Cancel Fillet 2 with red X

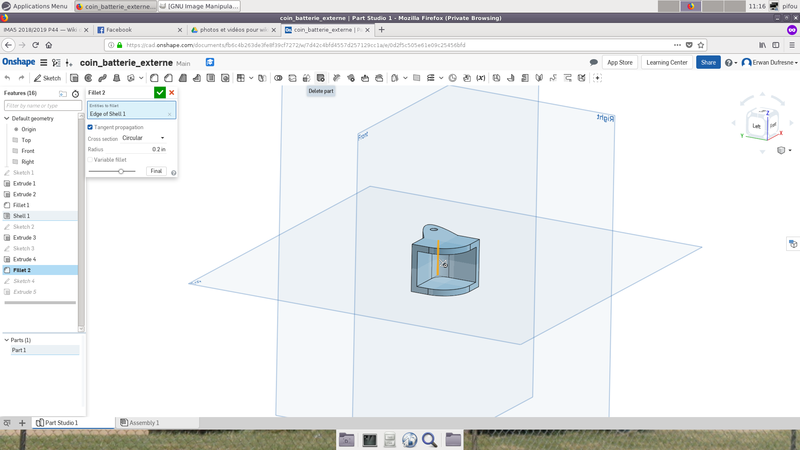coord(172,92)
